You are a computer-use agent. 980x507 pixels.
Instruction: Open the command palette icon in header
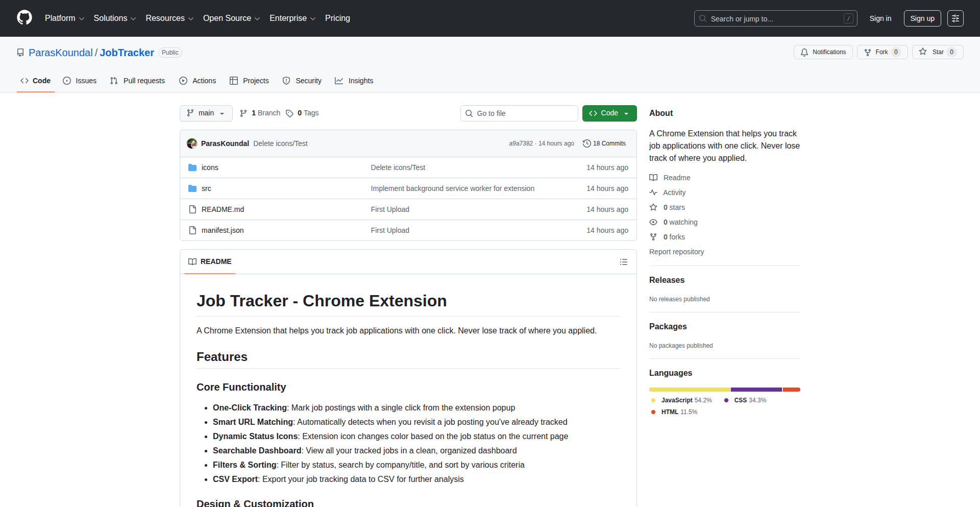point(955,18)
